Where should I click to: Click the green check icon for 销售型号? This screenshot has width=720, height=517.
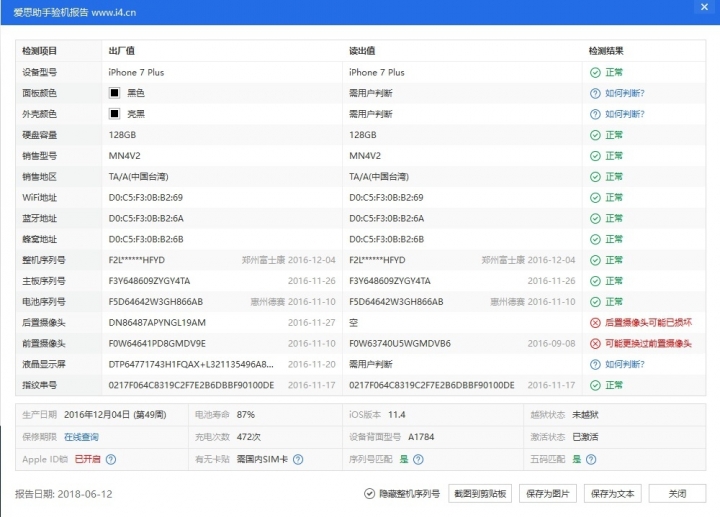pyautogui.click(x=595, y=156)
